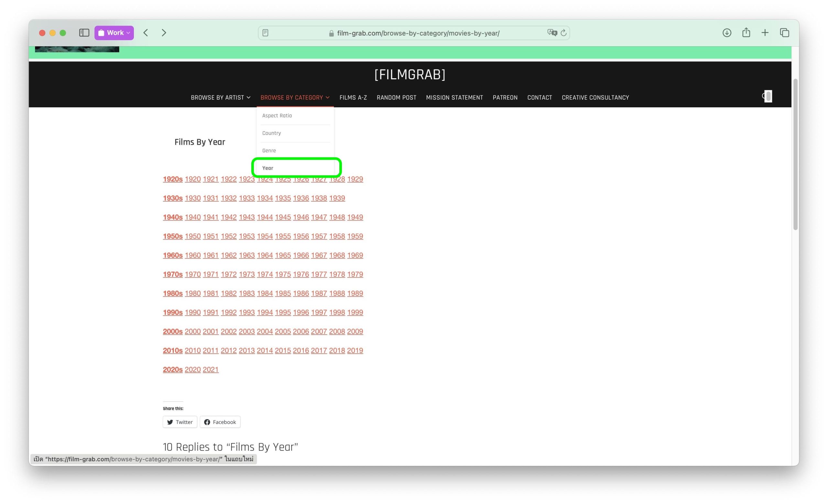Expand the Browse By Category menu
828x504 pixels.
click(x=295, y=97)
